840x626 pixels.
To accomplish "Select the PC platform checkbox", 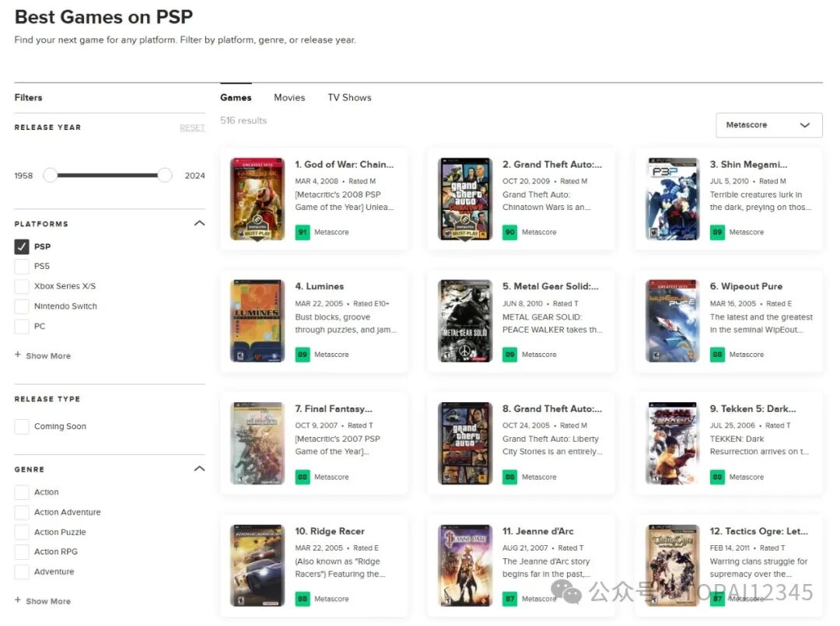I will pyautogui.click(x=22, y=326).
